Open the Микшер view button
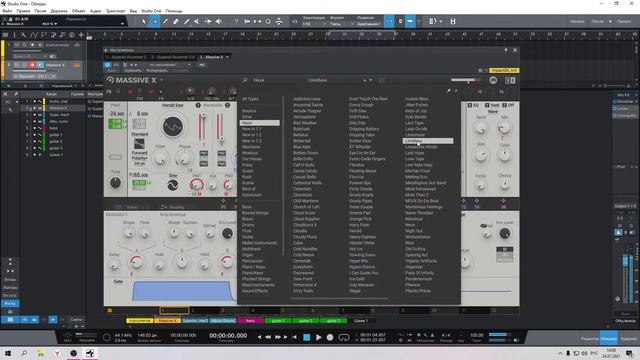Viewport: 640px width, 360px height. coord(609,338)
